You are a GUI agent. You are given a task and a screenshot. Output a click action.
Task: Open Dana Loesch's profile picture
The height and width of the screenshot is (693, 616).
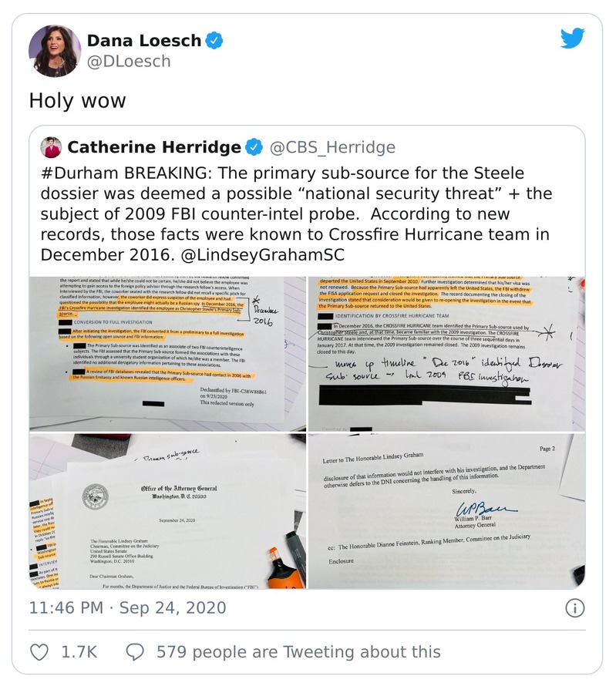point(55,51)
